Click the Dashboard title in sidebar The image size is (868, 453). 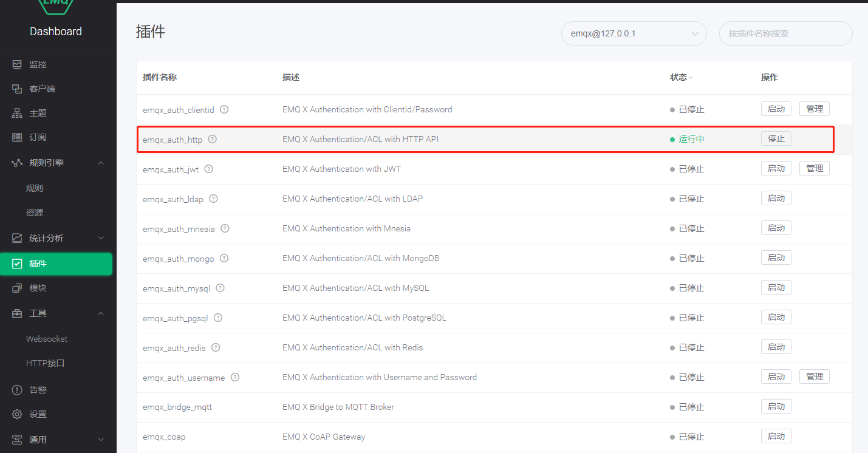coord(56,32)
